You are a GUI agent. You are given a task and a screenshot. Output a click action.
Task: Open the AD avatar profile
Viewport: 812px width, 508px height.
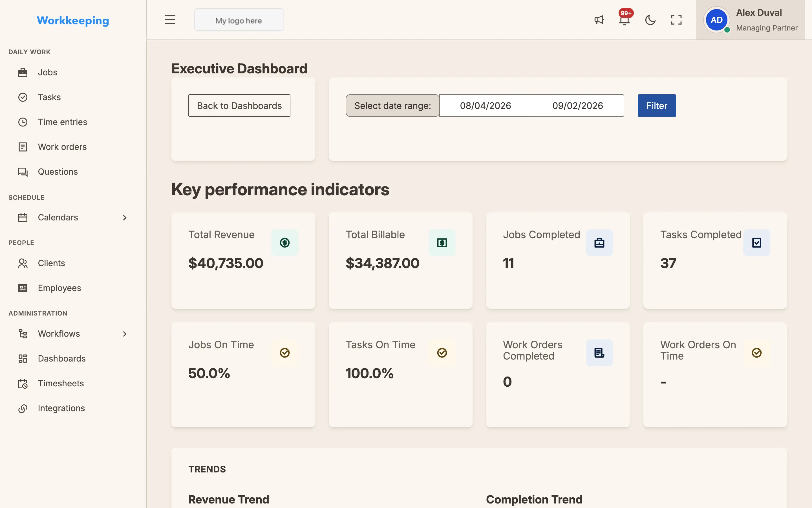tap(717, 20)
